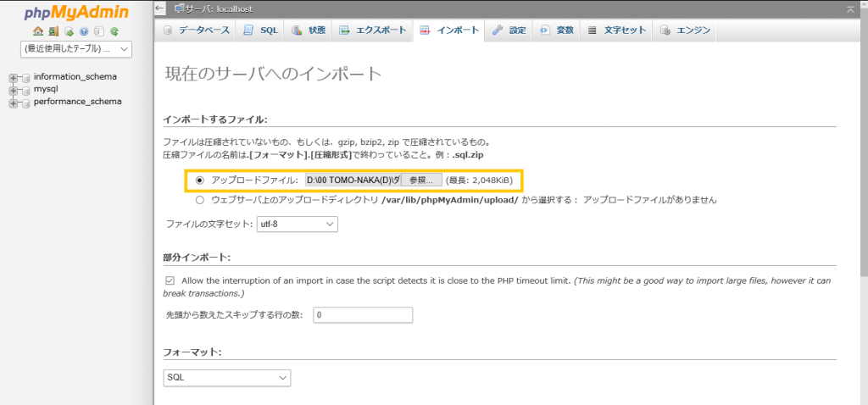The image size is (868, 405).
Task: Switch to the SQL tab
Action: pyautogui.click(x=261, y=31)
